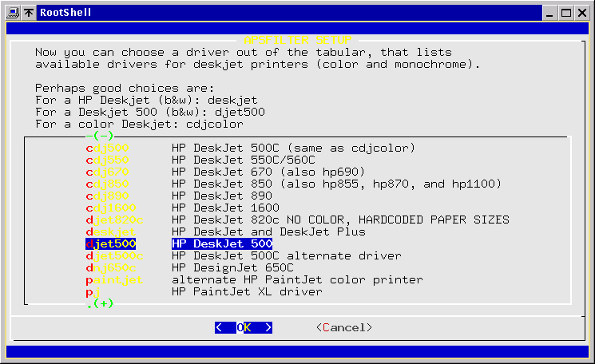595x364 pixels.
Task: Pick the cdj850 DeskJet 850 driver
Action: tap(107, 184)
